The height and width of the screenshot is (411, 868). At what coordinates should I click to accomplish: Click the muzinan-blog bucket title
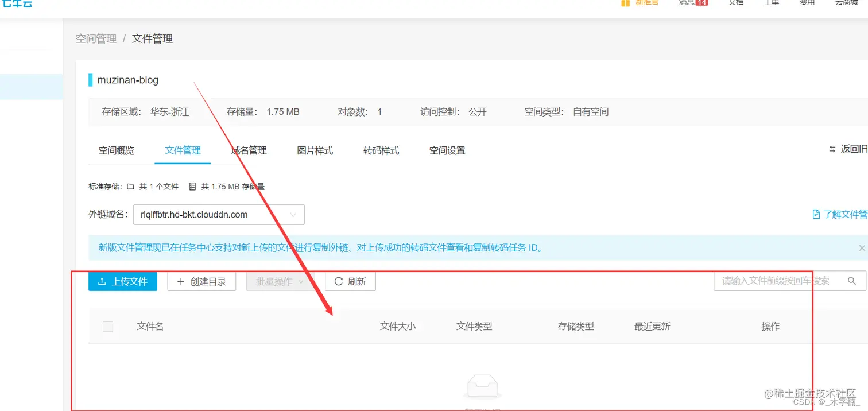tap(128, 80)
